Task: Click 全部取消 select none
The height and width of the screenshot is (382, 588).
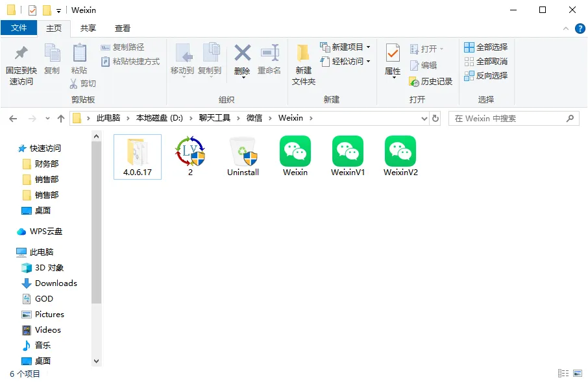Action: 485,62
